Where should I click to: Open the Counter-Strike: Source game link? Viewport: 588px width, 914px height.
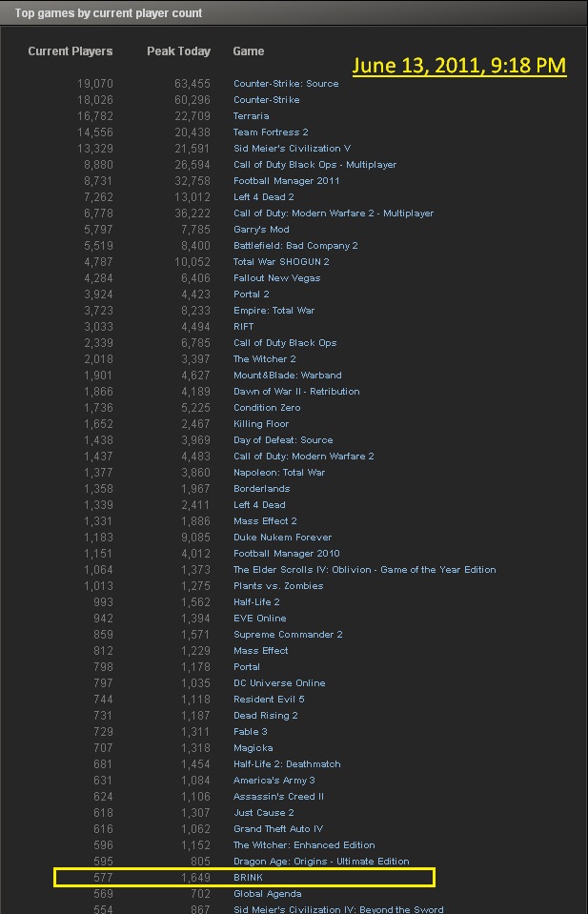coord(286,84)
